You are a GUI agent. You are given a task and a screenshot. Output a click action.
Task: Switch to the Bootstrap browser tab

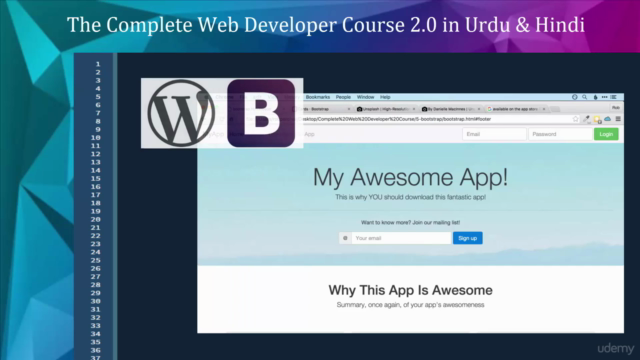coord(320,109)
